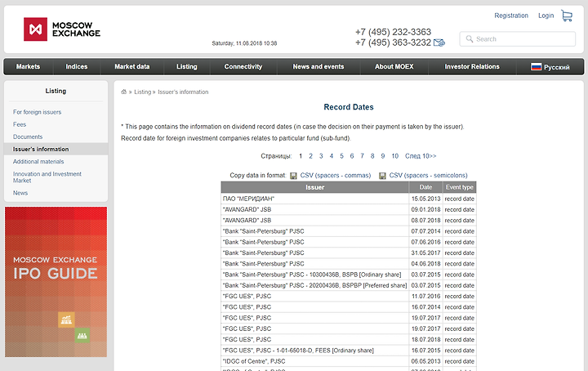The height and width of the screenshot is (371, 588).
Task: Focus the Search input field
Action: coord(518,39)
